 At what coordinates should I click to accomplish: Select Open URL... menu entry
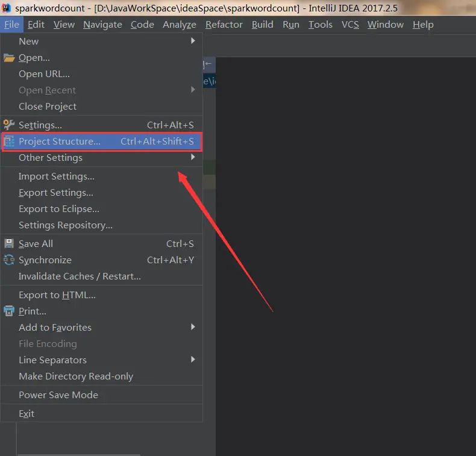point(101,73)
